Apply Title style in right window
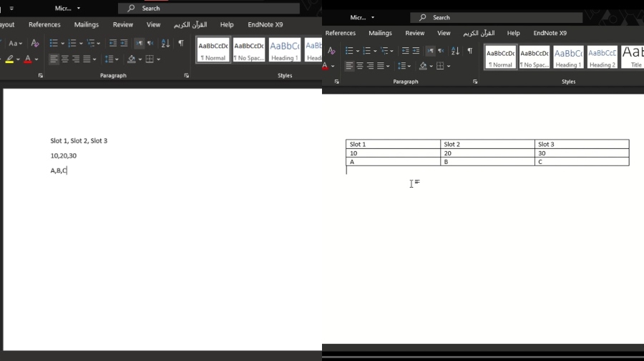 633,57
